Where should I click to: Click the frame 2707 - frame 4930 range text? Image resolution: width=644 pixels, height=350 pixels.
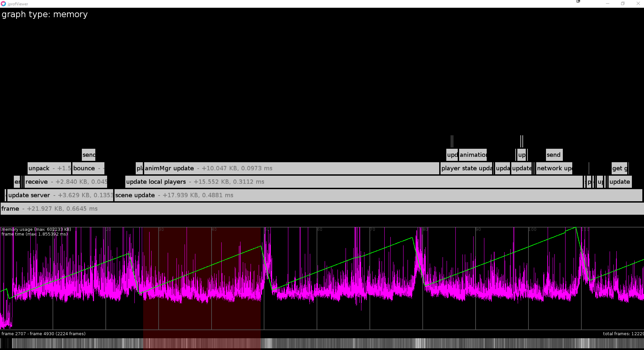(x=43, y=334)
